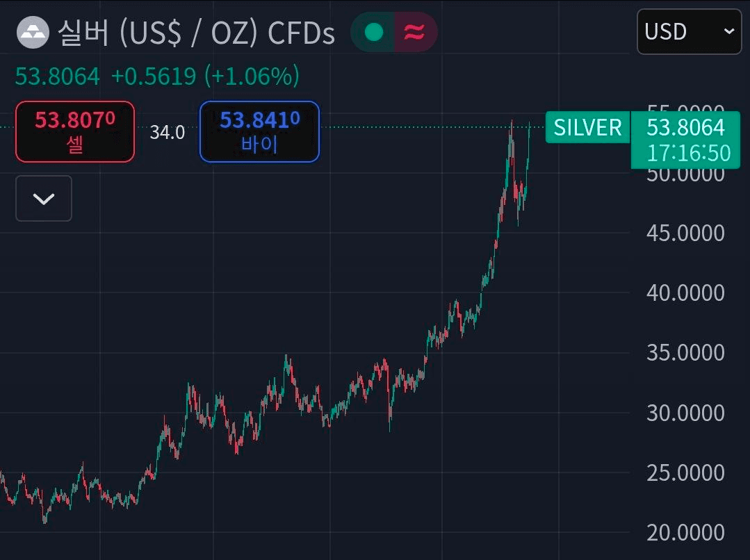Click the +0.5619 (+1.06%) change value
This screenshot has width=750, height=560.
coord(205,76)
